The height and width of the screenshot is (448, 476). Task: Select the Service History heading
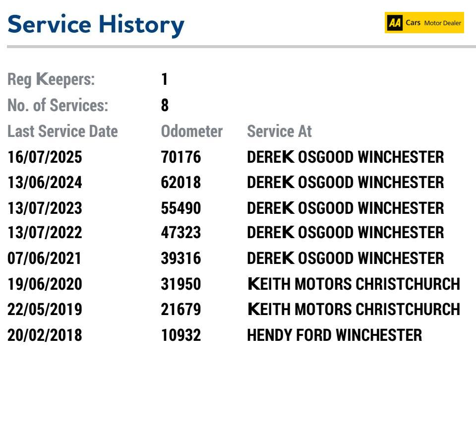click(x=96, y=25)
